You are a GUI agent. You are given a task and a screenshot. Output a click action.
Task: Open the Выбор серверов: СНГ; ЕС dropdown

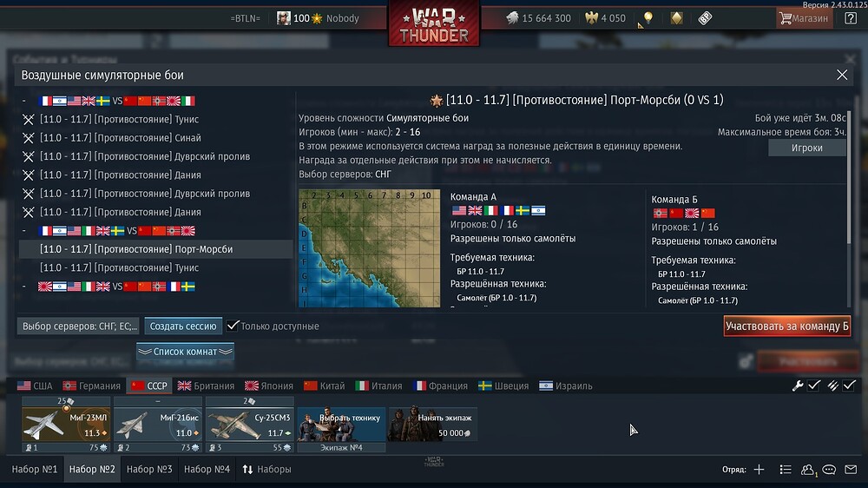click(79, 326)
